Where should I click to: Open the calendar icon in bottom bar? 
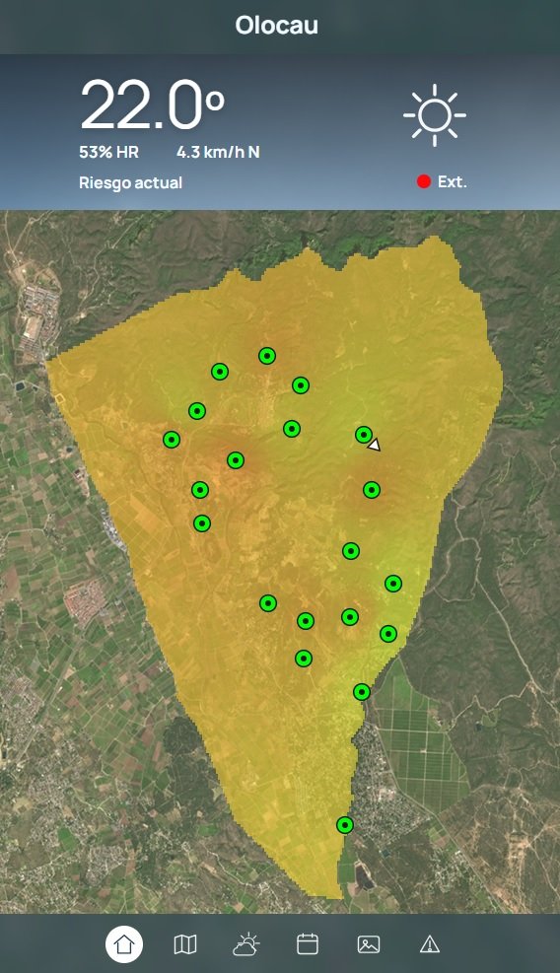click(308, 943)
